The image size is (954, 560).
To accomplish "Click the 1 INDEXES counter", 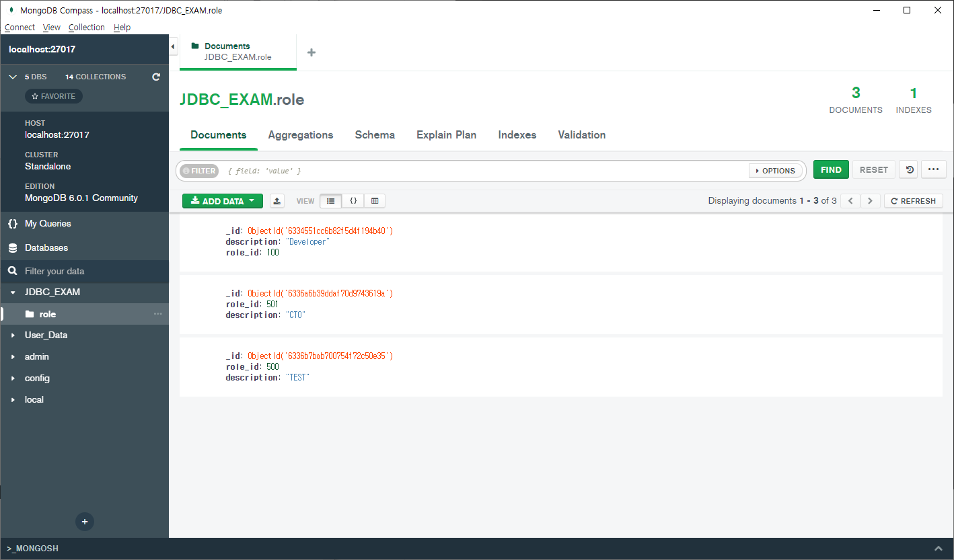I will click(914, 100).
